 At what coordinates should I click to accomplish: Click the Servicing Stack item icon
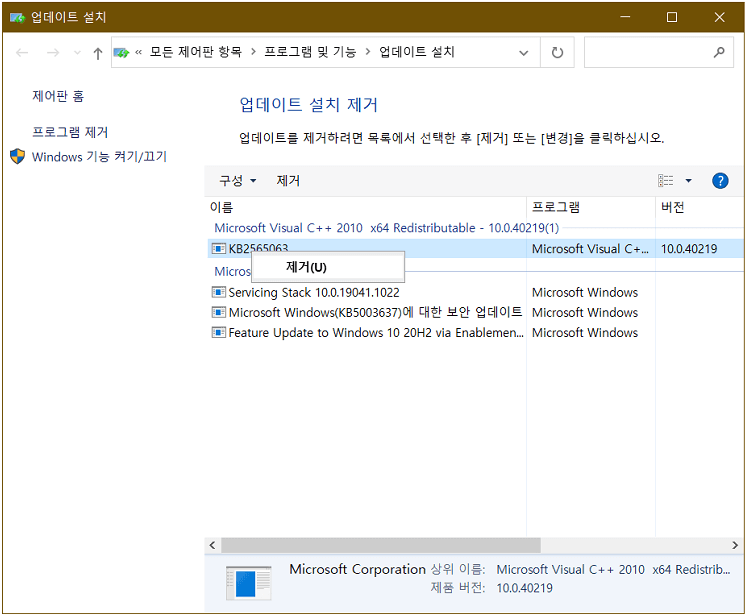pyautogui.click(x=218, y=292)
